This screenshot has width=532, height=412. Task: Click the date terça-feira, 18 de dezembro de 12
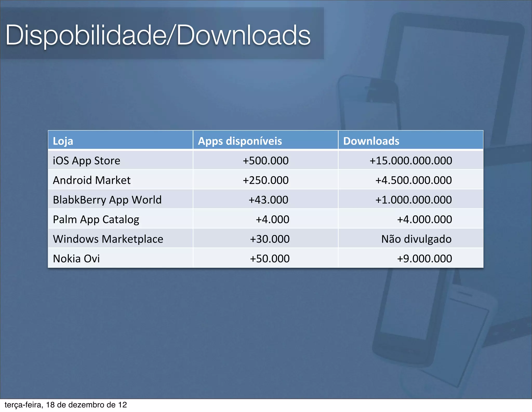pos(66,405)
